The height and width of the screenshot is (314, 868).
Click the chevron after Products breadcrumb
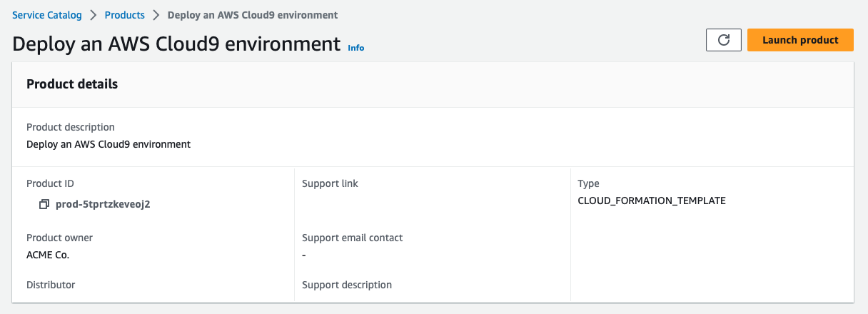[156, 15]
